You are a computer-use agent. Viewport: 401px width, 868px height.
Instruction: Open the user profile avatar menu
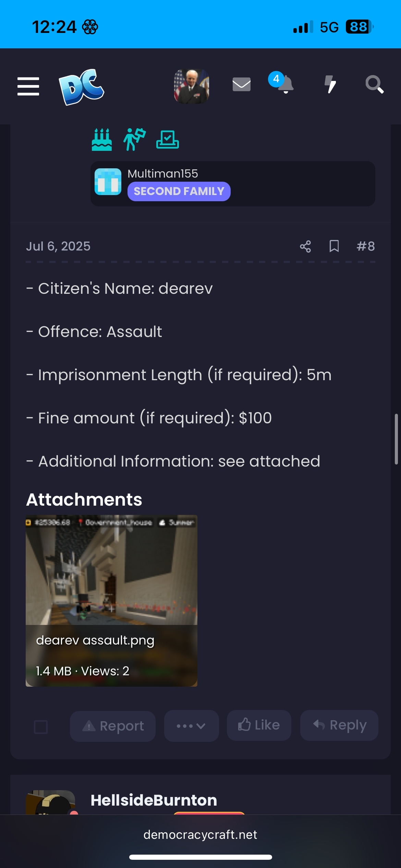(192, 86)
